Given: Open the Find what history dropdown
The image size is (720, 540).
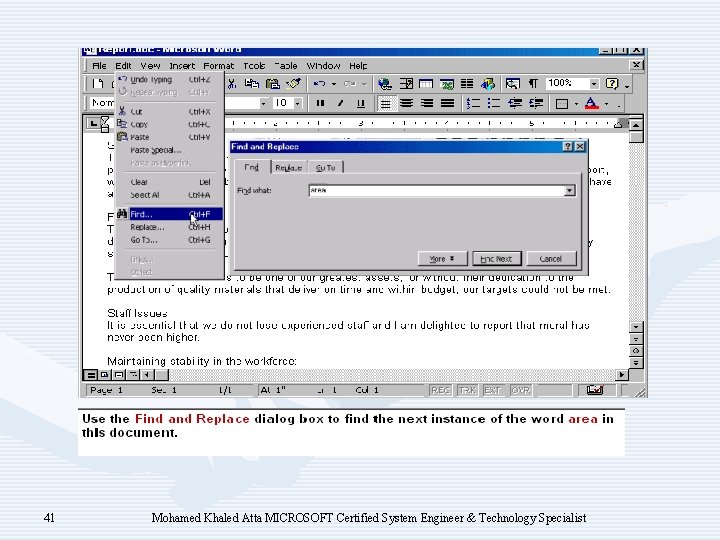Looking at the screenshot, I should 569,191.
